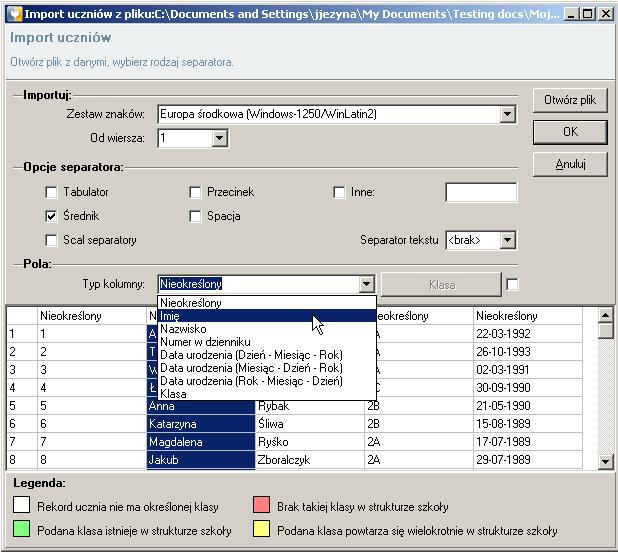Uncheck the Średnik separator checkbox
This screenshot has width=618, height=552.
point(51,216)
